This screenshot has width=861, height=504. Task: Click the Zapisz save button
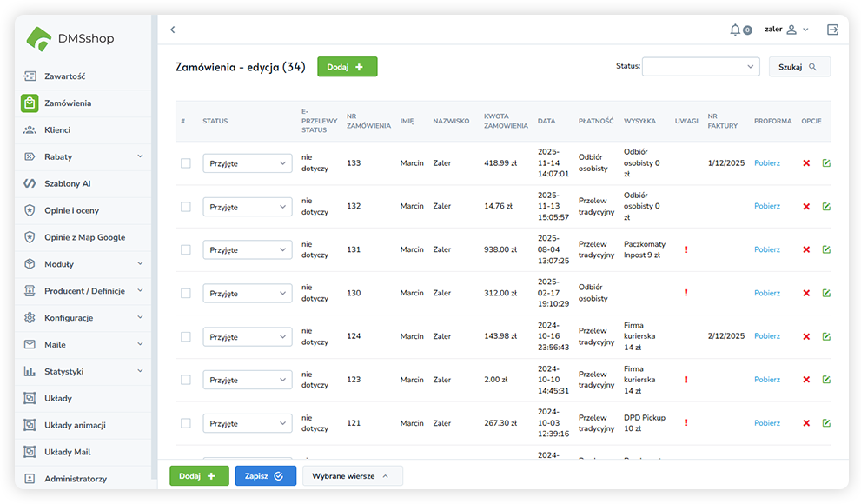coord(265,476)
